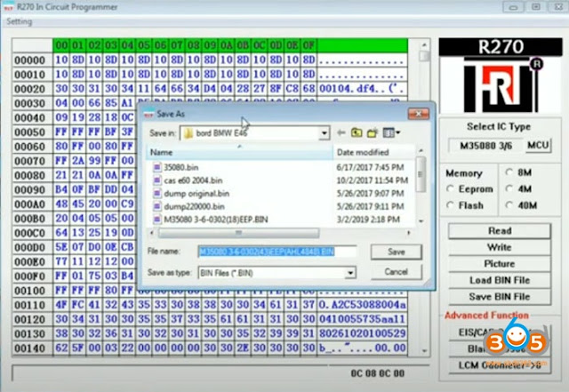This screenshot has width=569, height=392.
Task: Open the Setting menu
Action: tap(20, 21)
